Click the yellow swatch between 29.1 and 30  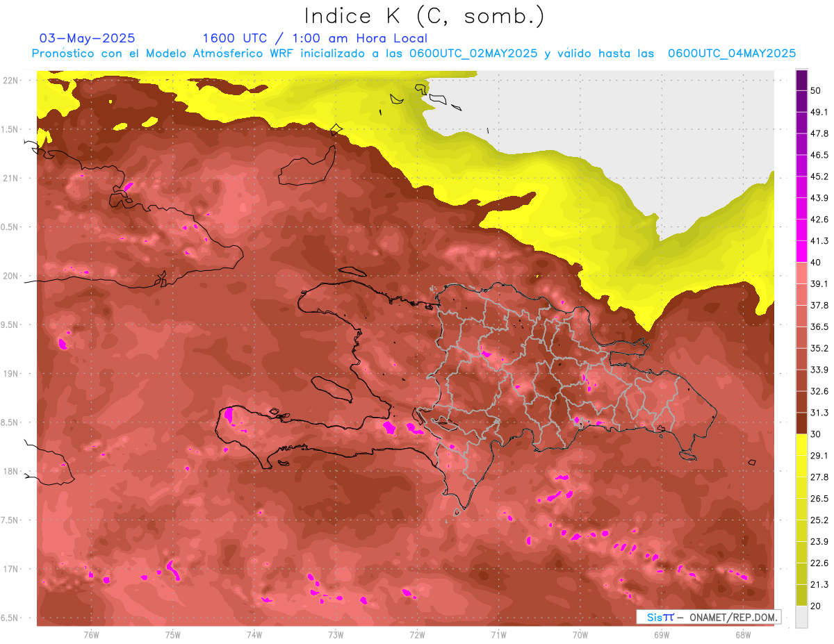pos(801,445)
